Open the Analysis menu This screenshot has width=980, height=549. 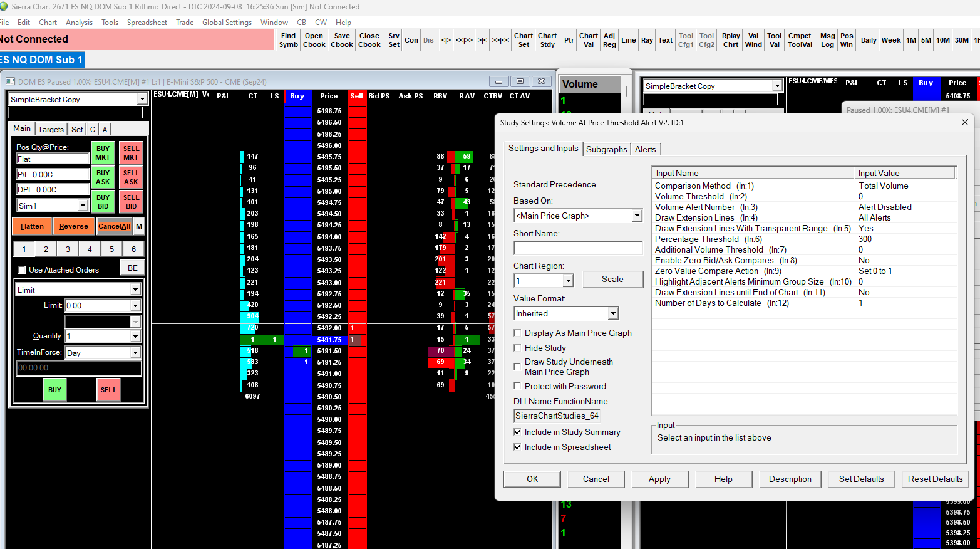pyautogui.click(x=79, y=23)
